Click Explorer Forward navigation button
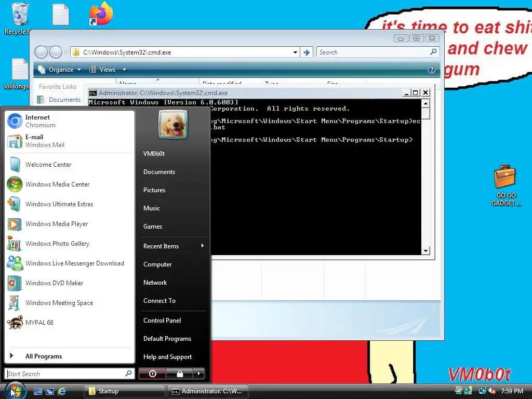Screen dimensions: 532x399 [56, 52]
